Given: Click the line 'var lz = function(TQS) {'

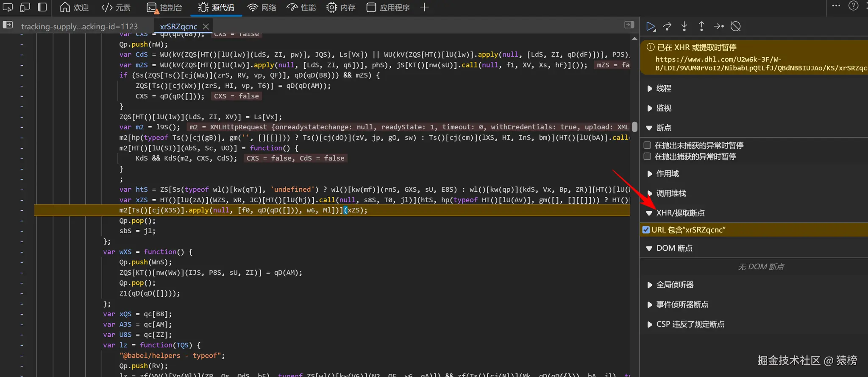Looking at the screenshot, I should tap(152, 345).
